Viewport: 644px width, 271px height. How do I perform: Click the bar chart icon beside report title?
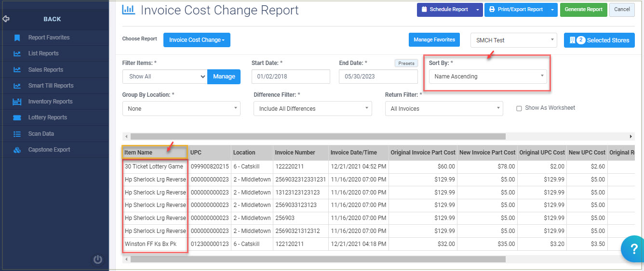pos(128,9)
